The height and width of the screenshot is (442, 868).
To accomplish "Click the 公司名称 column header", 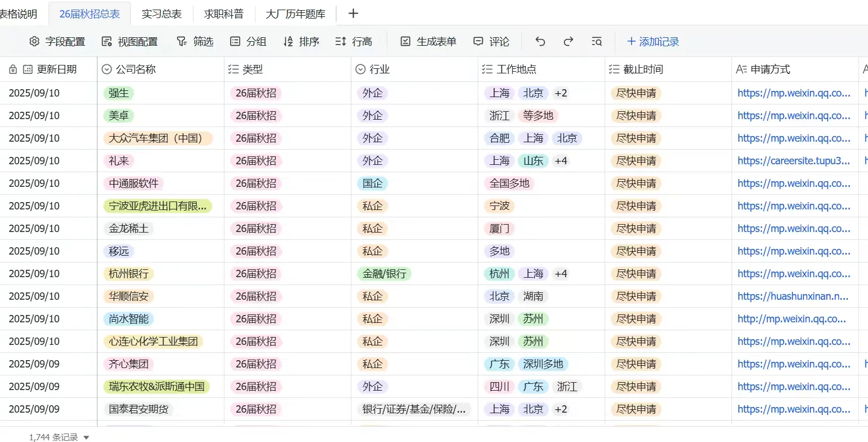I will pyautogui.click(x=161, y=69).
